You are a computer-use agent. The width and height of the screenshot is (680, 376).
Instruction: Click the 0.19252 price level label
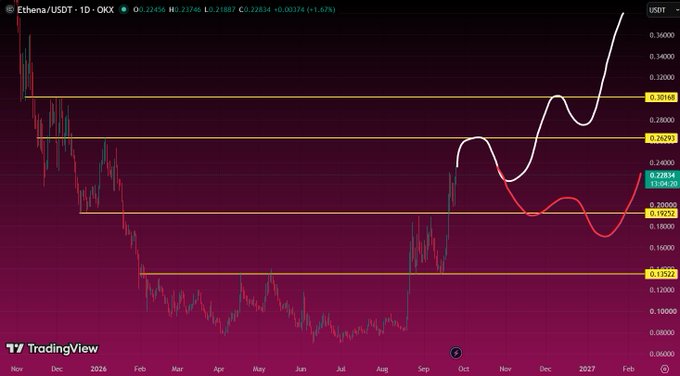661,213
